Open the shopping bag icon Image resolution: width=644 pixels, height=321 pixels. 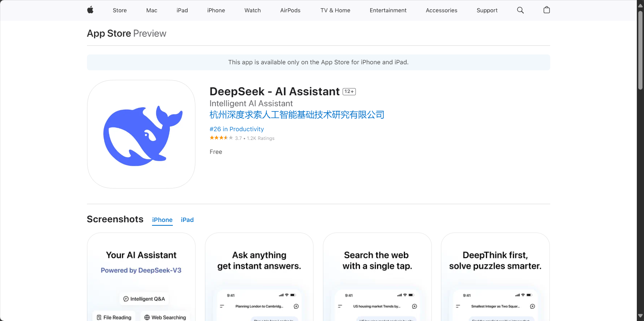[x=546, y=10]
